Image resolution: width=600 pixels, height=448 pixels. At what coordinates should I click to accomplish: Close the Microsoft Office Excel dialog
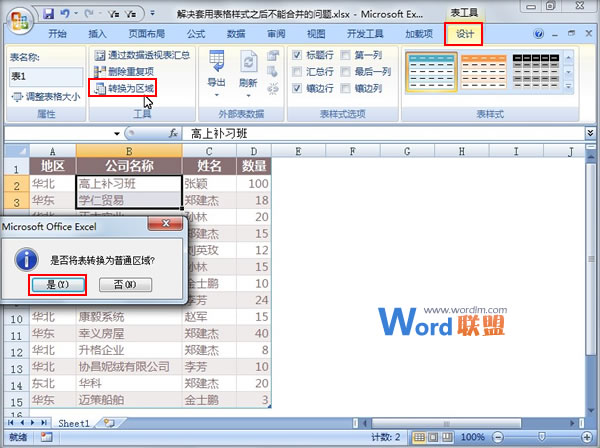(x=165, y=223)
